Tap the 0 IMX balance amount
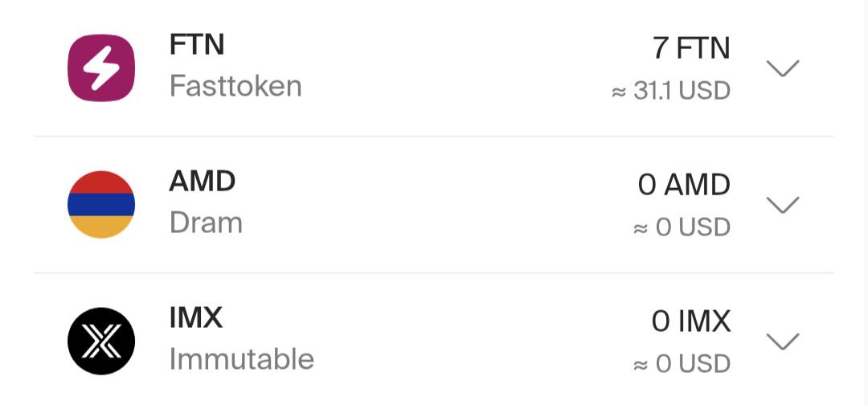The height and width of the screenshot is (405, 868). pyautogui.click(x=691, y=321)
